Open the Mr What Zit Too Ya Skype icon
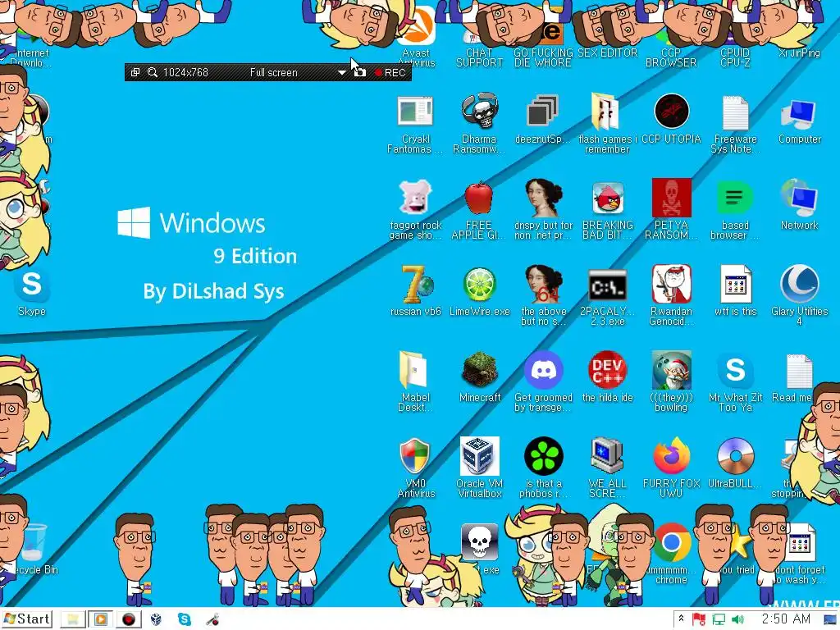This screenshot has width=840, height=630. point(735,370)
